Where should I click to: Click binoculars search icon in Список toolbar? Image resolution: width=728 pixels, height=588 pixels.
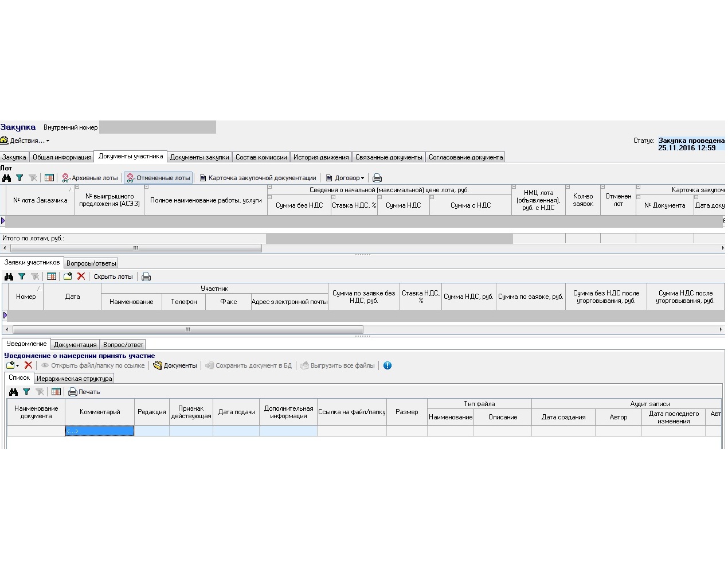(x=13, y=392)
